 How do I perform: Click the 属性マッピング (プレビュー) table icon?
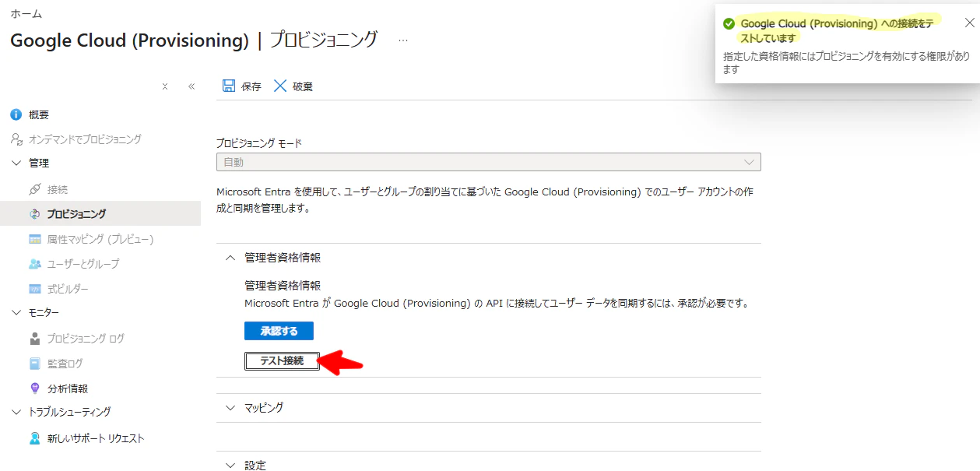tap(35, 239)
